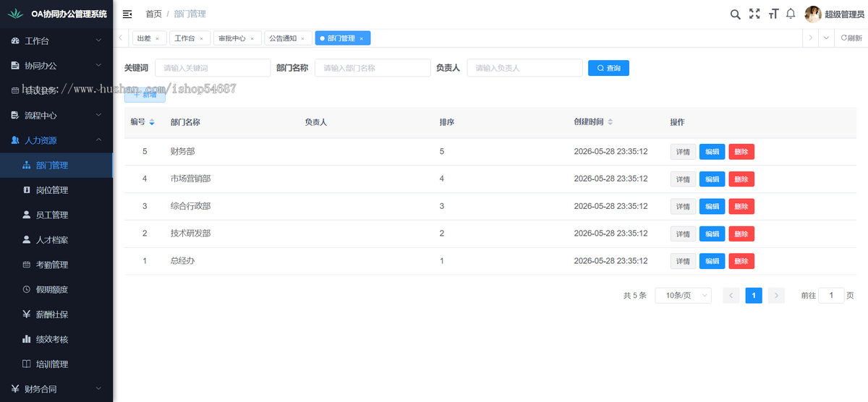This screenshot has height=402, width=868.
Task: Click the 刷新 refresh button
Action: [851, 38]
